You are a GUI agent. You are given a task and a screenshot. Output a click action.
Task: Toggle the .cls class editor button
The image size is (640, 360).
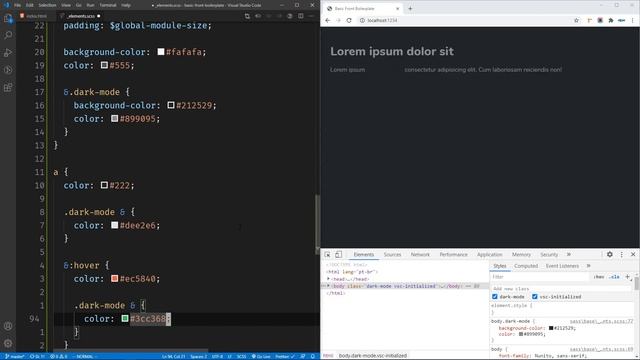(x=614, y=277)
